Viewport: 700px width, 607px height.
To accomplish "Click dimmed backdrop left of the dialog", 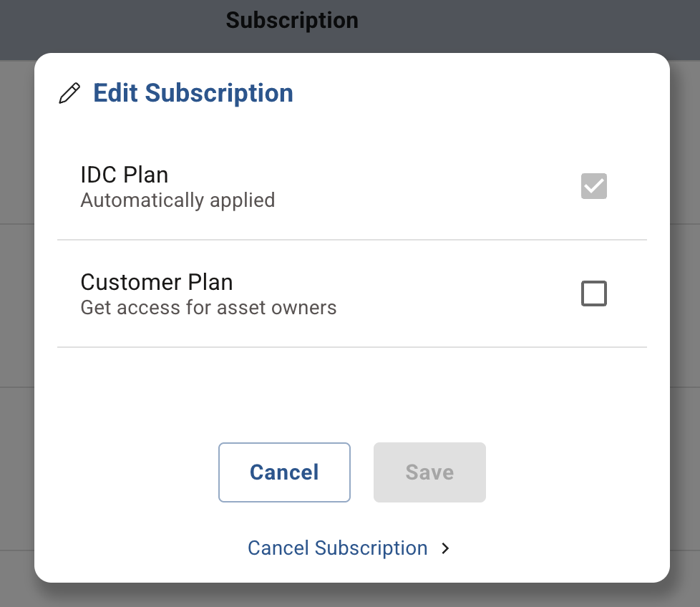I will pyautogui.click(x=16, y=322).
